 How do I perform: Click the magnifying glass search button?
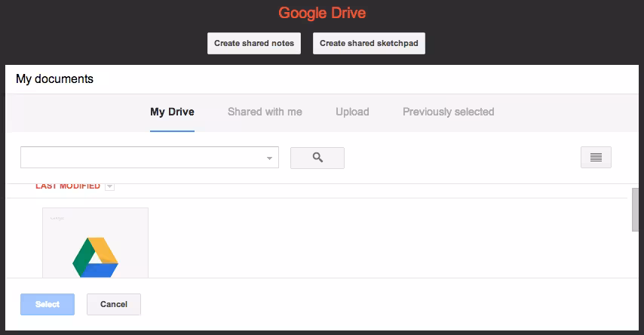coord(317,158)
